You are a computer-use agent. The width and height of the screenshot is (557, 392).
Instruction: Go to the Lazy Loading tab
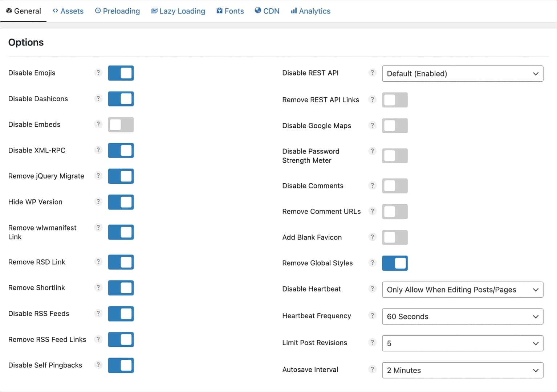[178, 11]
